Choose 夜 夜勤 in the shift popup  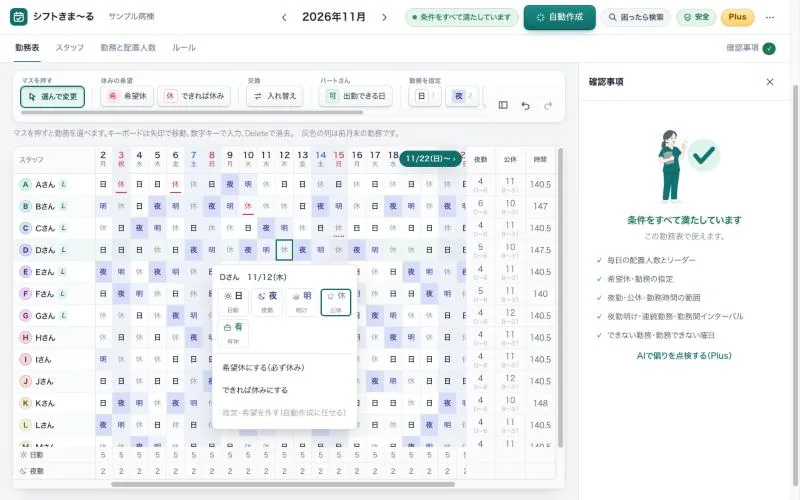(267, 302)
